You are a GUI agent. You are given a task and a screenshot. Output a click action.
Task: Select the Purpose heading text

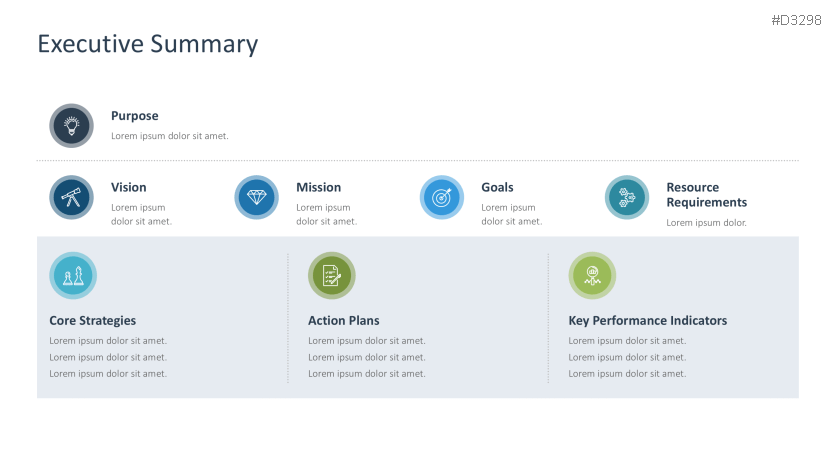[134, 116]
